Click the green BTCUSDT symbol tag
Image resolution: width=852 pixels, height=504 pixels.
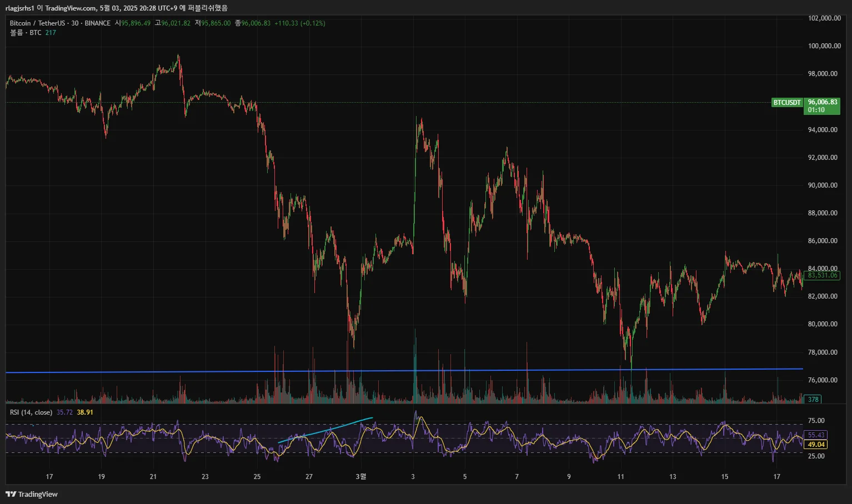787,103
